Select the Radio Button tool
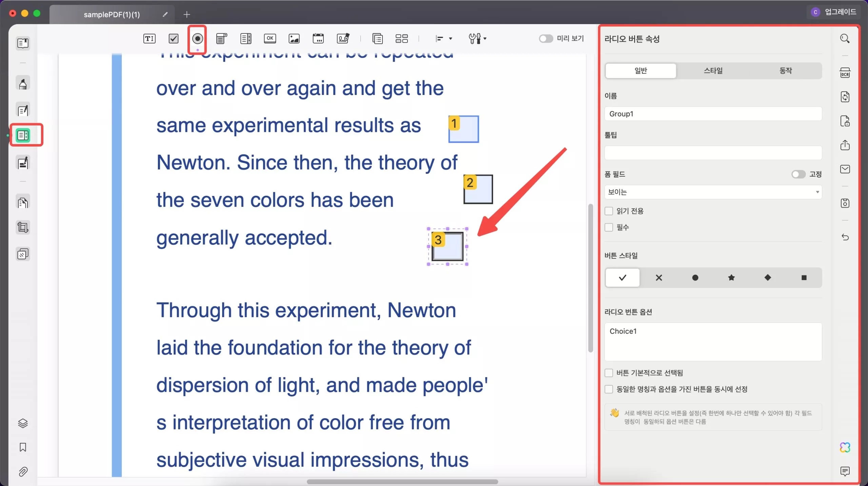The image size is (868, 486). (198, 39)
